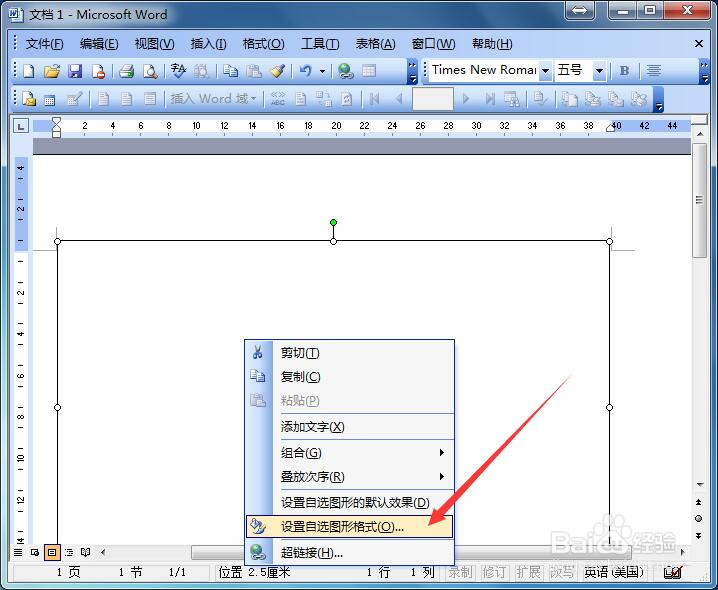
Task: Expand the Times New Roman font dropdown
Action: [545, 71]
